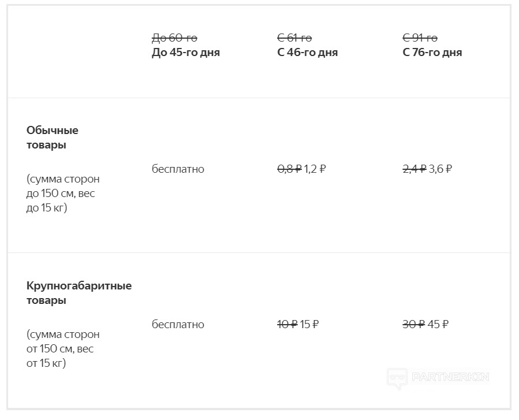Click the new price '15 ₽'
The width and height of the screenshot is (519, 420).
pos(309,325)
